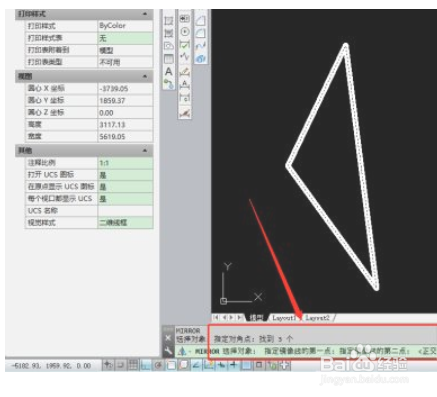Toggle object snap in status bar
Screen dimensions: 437x397
click(x=171, y=365)
